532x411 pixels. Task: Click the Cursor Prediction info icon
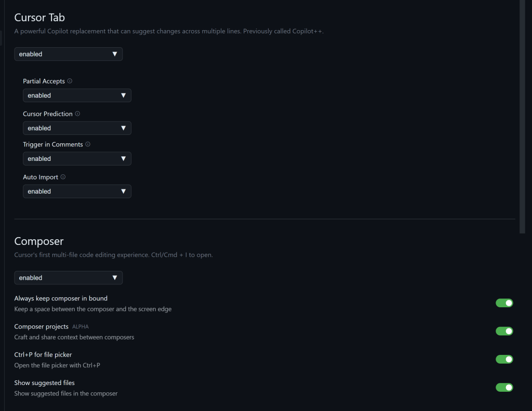(77, 114)
